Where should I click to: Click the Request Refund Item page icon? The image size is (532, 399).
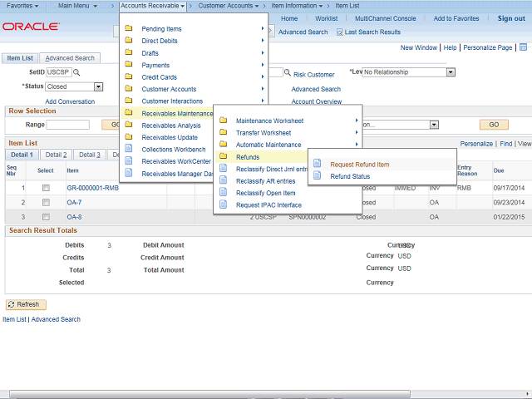pos(317,165)
